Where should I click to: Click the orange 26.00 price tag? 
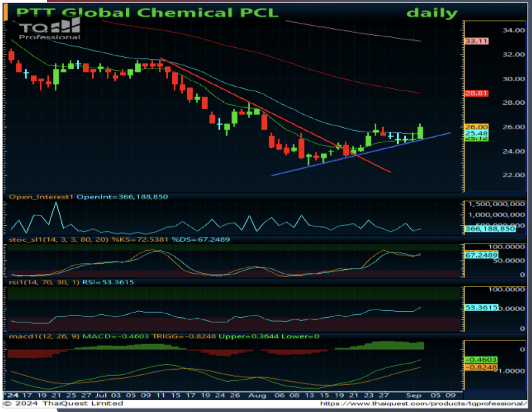click(477, 127)
